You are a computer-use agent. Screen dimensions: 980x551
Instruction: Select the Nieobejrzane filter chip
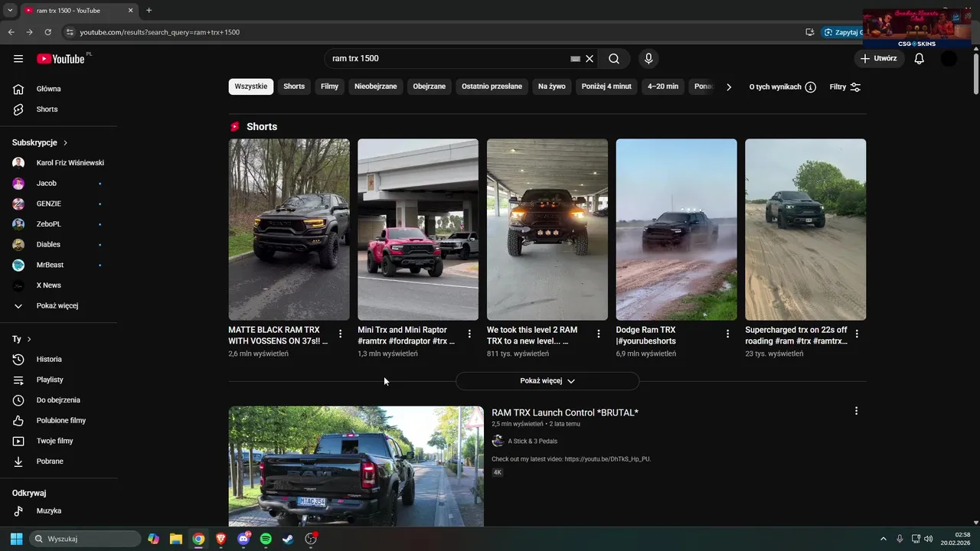point(376,86)
